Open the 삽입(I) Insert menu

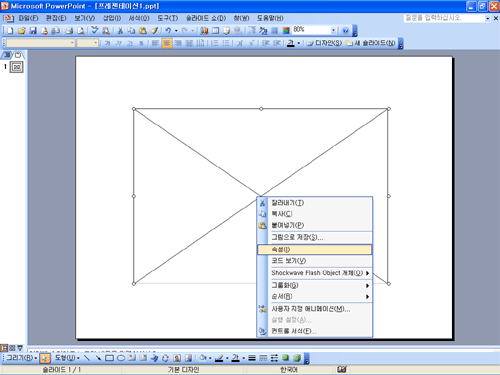[112, 18]
